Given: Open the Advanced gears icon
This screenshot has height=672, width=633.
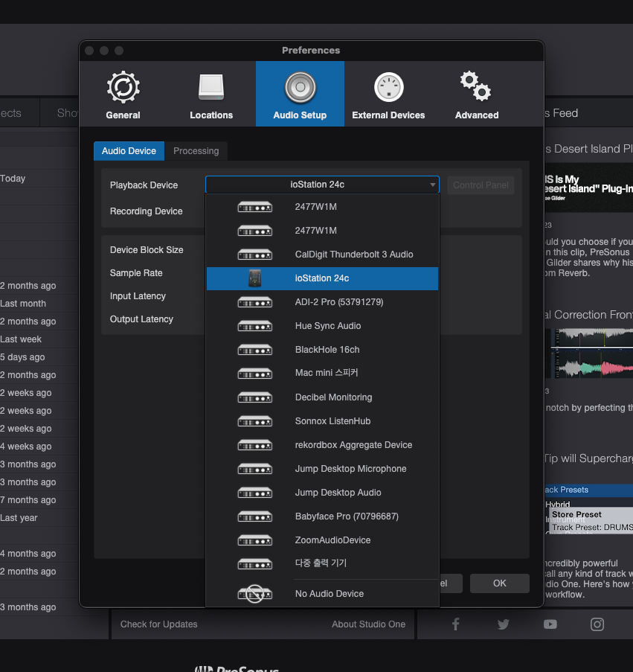Looking at the screenshot, I should (476, 86).
